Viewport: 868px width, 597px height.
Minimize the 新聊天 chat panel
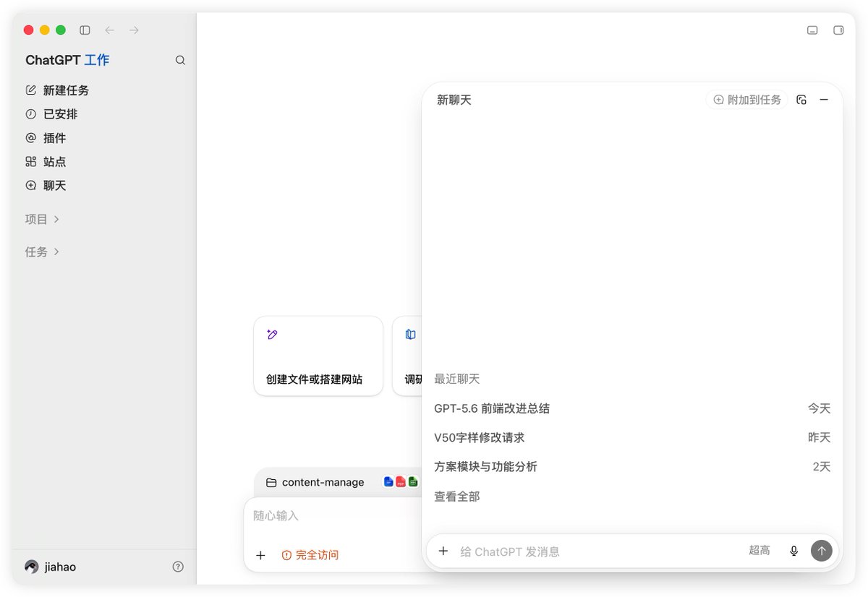(824, 100)
